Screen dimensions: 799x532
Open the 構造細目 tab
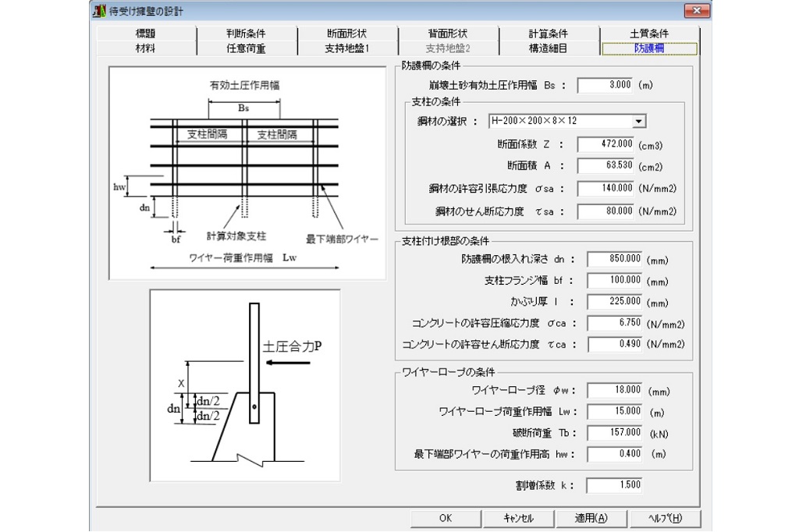point(548,48)
